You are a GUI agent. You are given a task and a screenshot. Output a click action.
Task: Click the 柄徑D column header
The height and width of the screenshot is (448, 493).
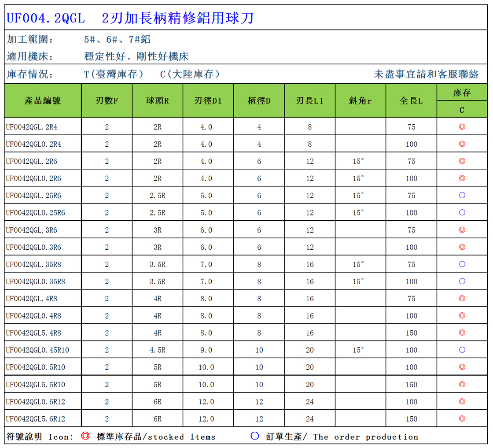(259, 101)
